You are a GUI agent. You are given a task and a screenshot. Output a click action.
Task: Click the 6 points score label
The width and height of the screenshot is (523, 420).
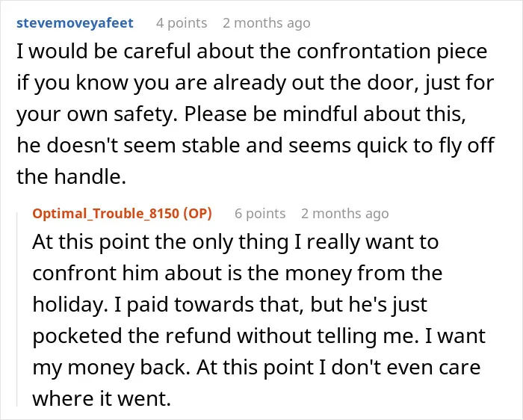(x=260, y=214)
